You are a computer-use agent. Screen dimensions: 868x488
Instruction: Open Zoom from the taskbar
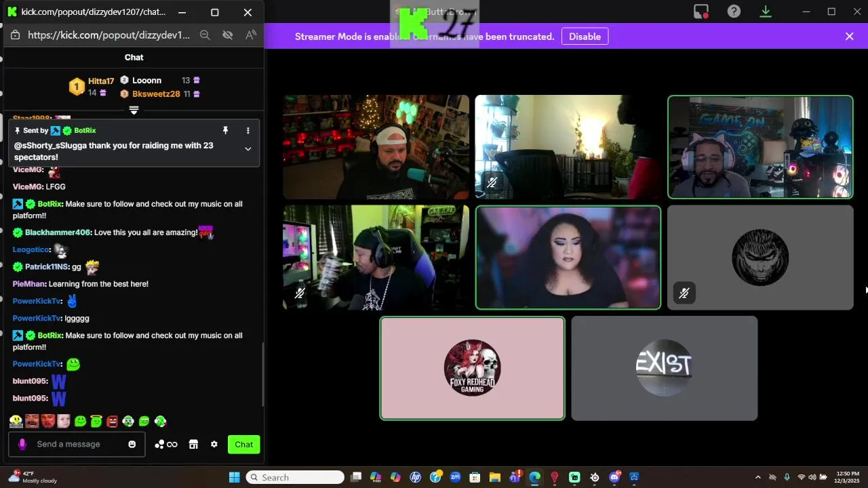coord(455,477)
